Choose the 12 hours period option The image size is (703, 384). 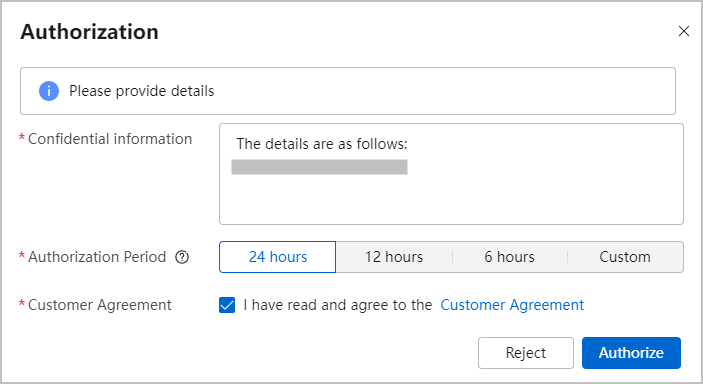tap(394, 257)
